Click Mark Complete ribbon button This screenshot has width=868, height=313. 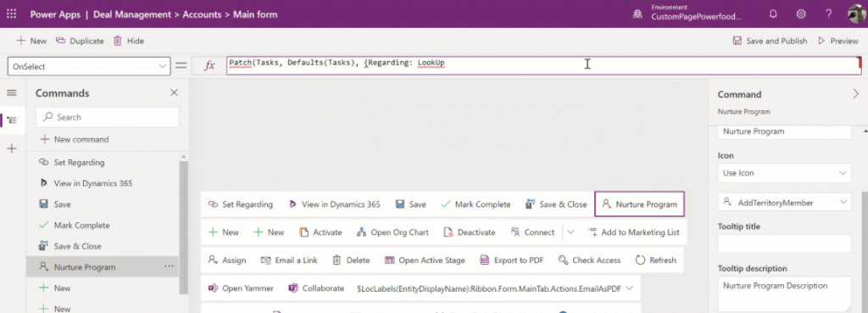click(x=476, y=204)
